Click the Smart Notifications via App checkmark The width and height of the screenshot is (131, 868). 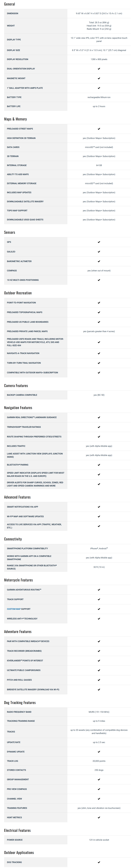(99, 507)
